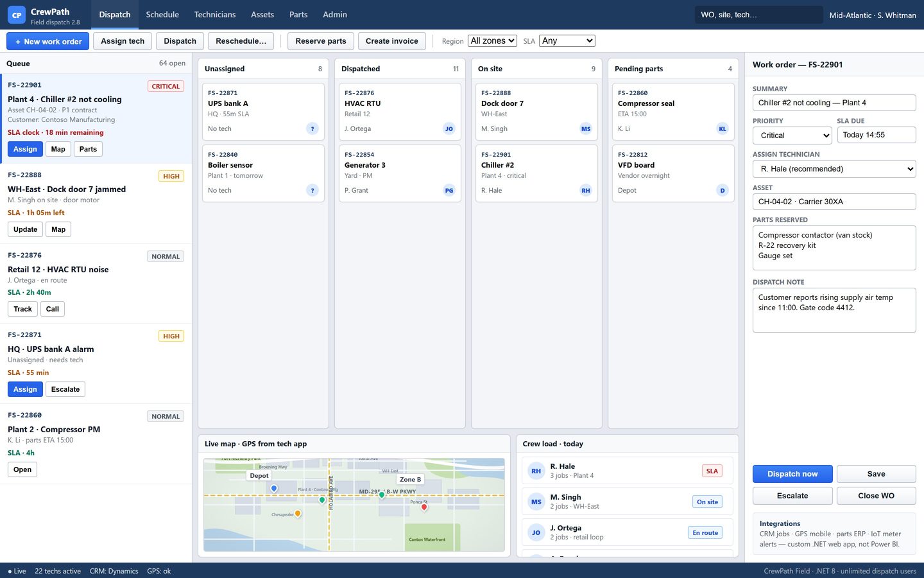Click the SLA Due field
The width and height of the screenshot is (924, 578).
point(877,135)
